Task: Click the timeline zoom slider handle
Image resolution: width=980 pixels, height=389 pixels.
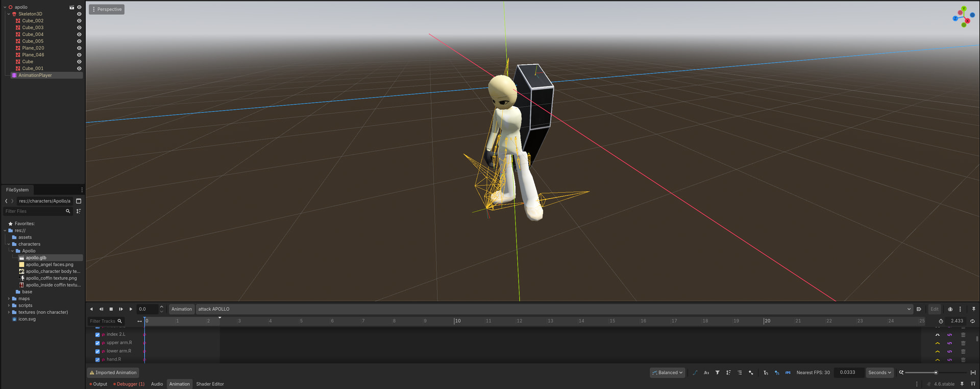Action: point(936,373)
